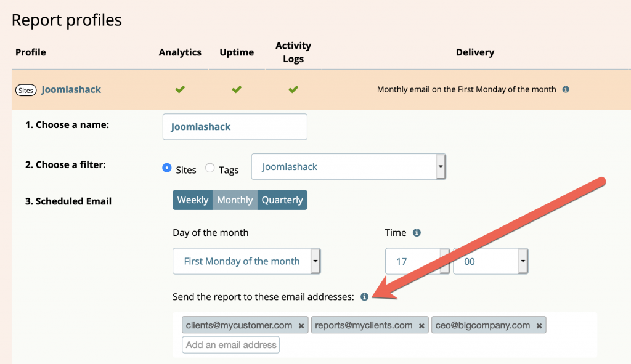631x364 pixels.
Task: Click the Delivery column header
Action: pos(475,52)
